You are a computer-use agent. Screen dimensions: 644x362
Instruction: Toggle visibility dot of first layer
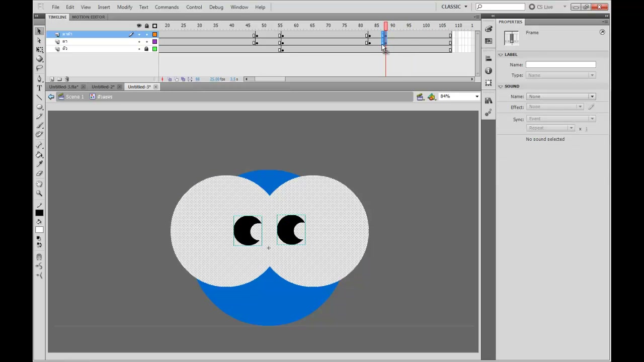[139, 34]
